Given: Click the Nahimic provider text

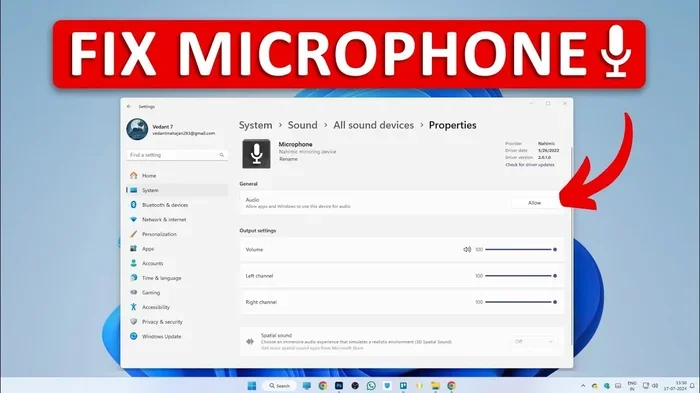Looking at the screenshot, I should point(546,143).
